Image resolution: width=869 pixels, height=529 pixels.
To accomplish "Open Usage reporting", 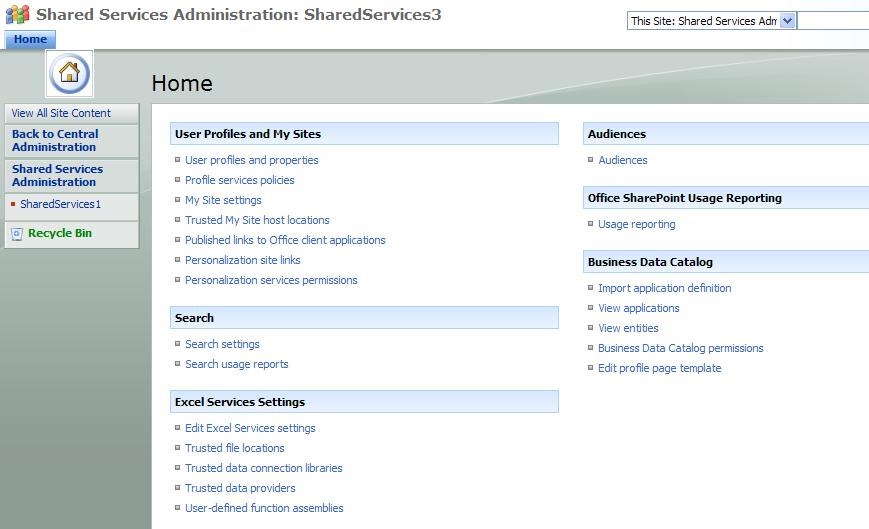I will click(x=637, y=224).
